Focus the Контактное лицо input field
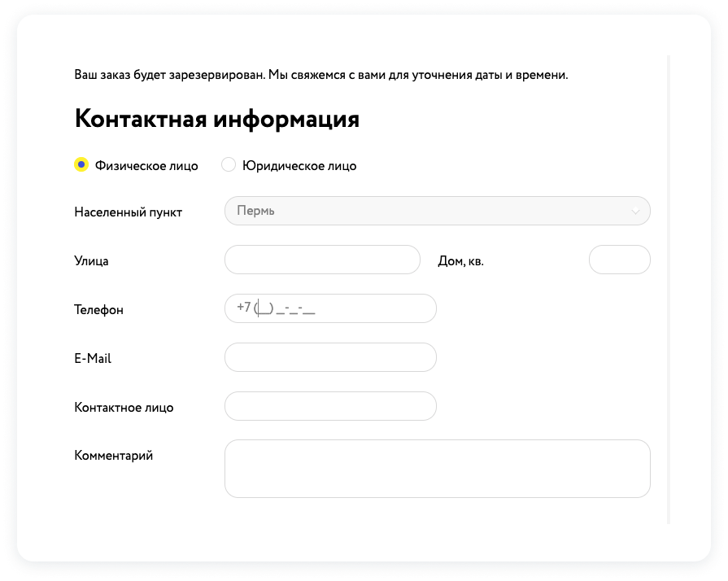728x581 pixels. [x=330, y=406]
